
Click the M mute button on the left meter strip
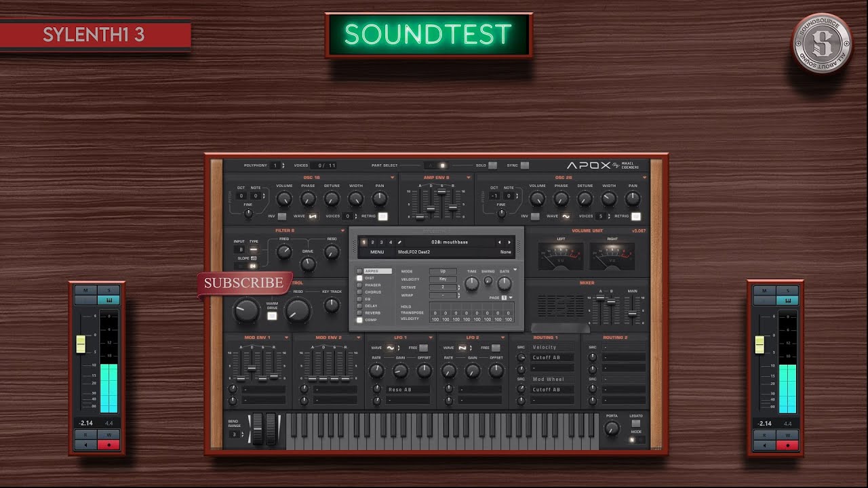tap(85, 290)
